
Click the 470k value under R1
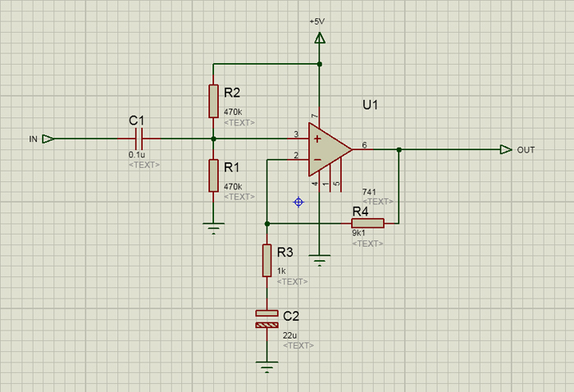(x=233, y=186)
